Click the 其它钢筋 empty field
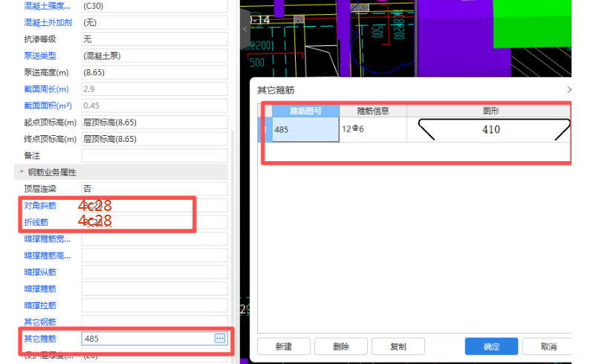The height and width of the screenshot is (364, 602). pyautogui.click(x=155, y=322)
